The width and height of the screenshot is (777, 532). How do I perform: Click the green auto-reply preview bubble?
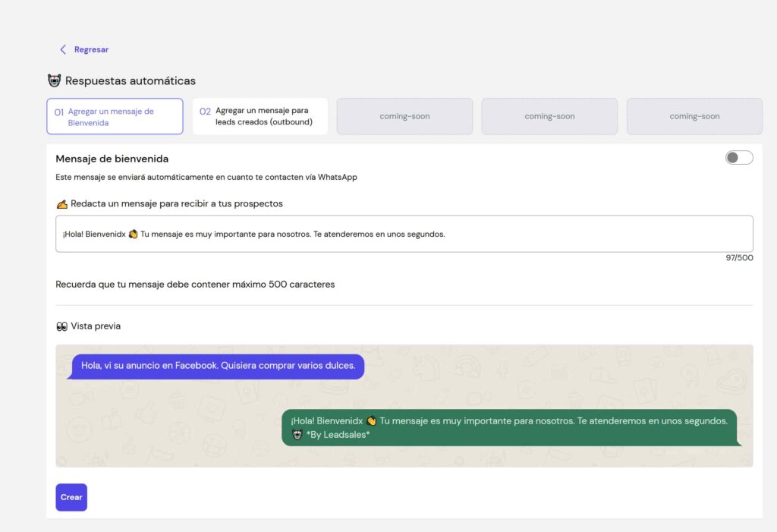pos(511,427)
